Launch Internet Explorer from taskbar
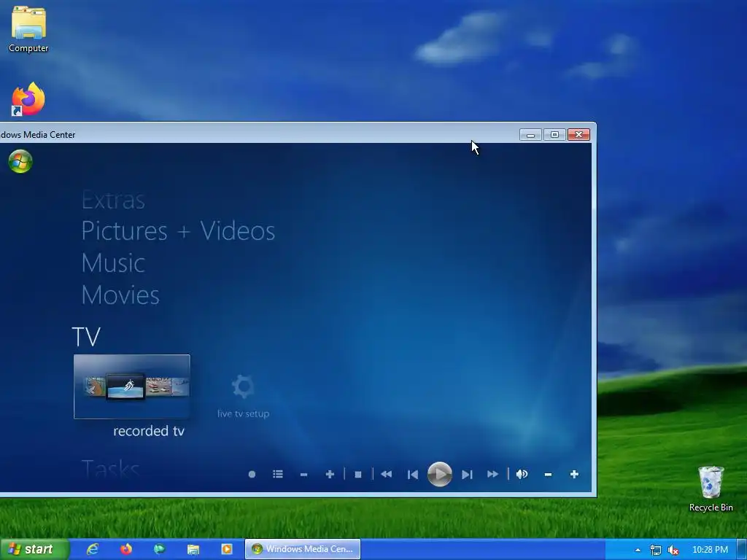The image size is (747, 560). (x=93, y=549)
